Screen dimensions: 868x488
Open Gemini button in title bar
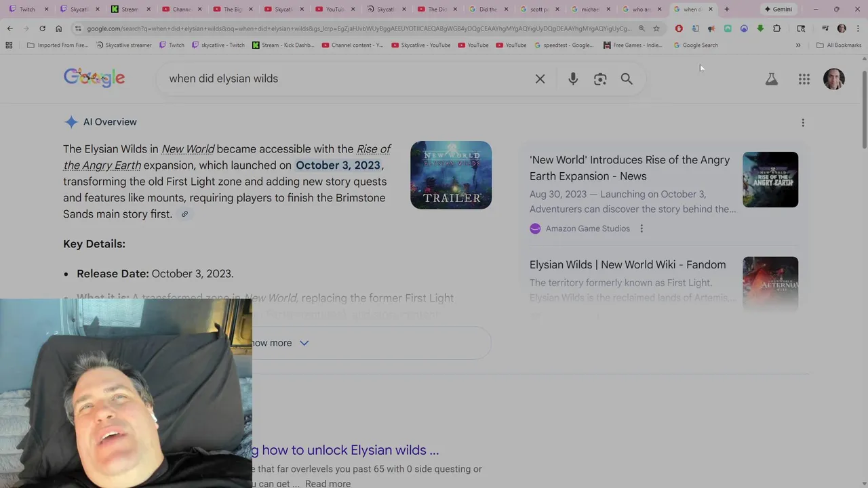pyautogui.click(x=778, y=9)
